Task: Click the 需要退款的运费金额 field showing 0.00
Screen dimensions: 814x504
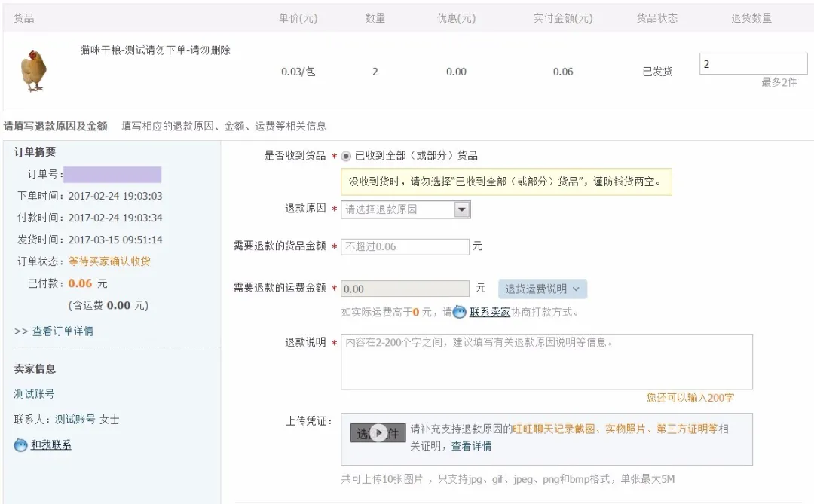Action: (x=405, y=289)
